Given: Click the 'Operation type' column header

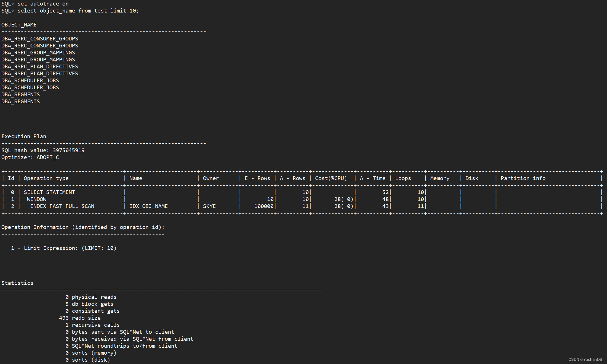Looking at the screenshot, I should 46,178.
